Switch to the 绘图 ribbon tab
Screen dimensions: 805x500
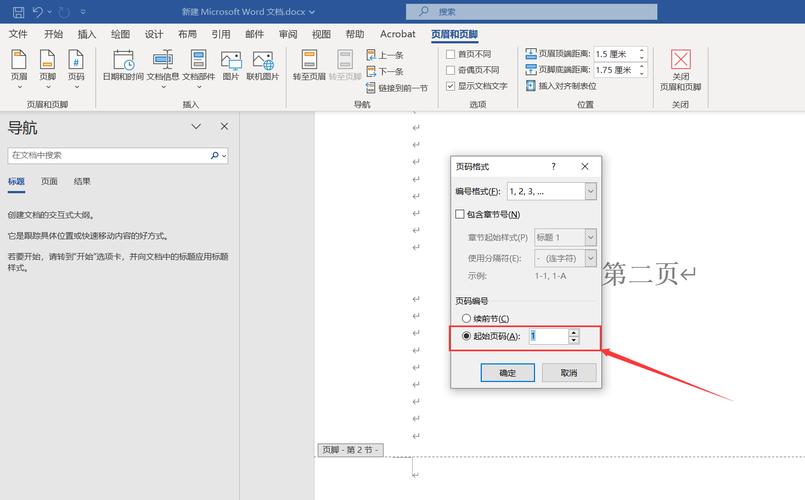[x=120, y=34]
